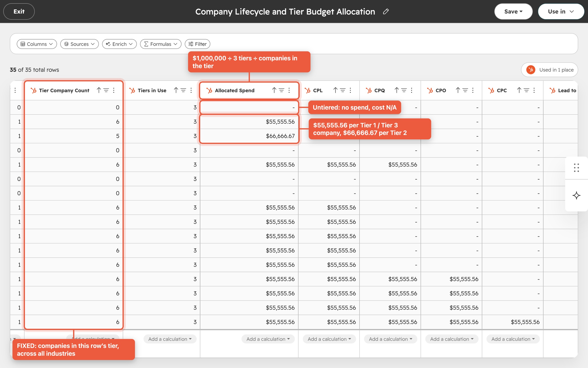Sort the CPC column
588x368 pixels.
(519, 90)
